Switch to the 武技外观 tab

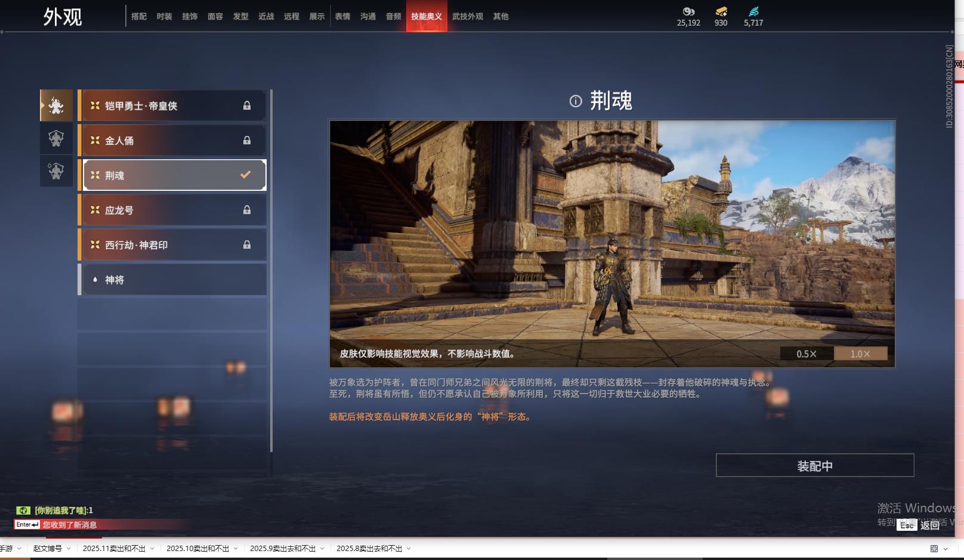(467, 17)
